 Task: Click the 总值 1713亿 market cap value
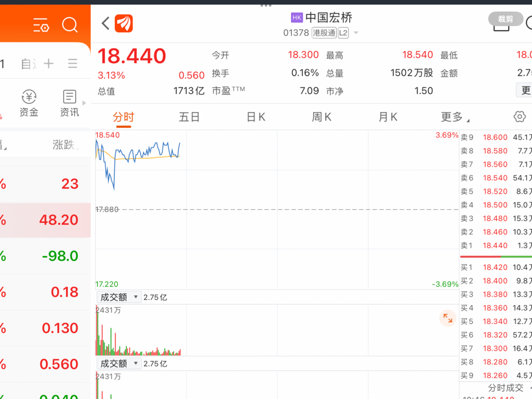coord(189,91)
